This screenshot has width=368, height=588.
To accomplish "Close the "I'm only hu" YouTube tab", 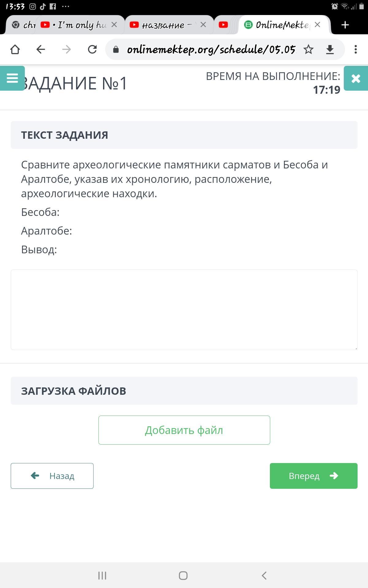I will [114, 24].
